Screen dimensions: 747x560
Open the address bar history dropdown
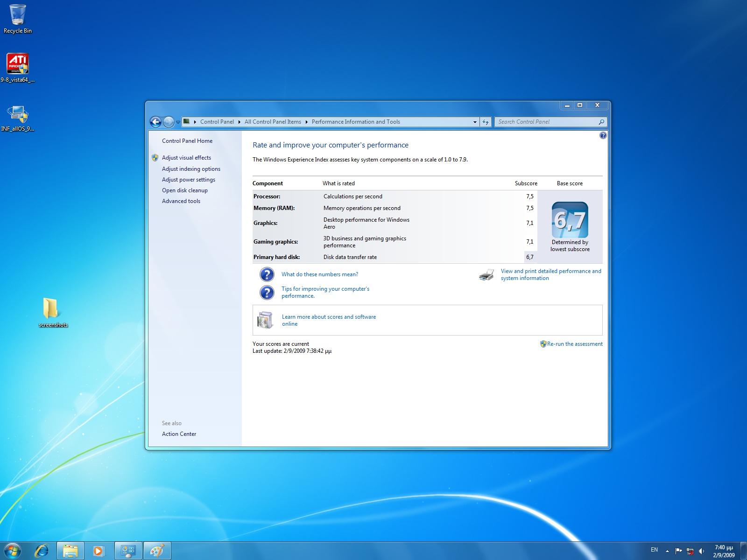475,122
